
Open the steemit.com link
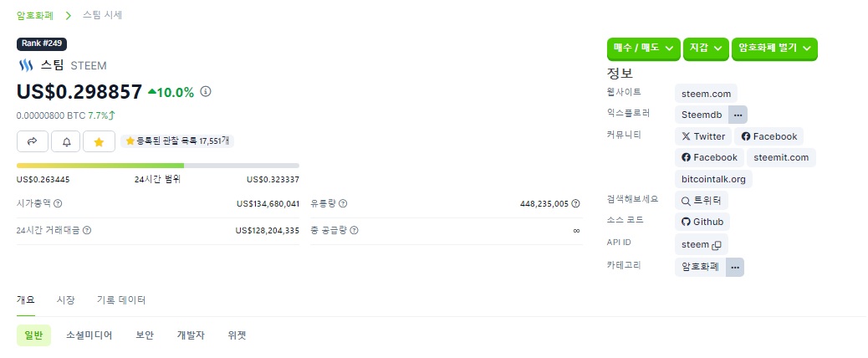click(781, 157)
